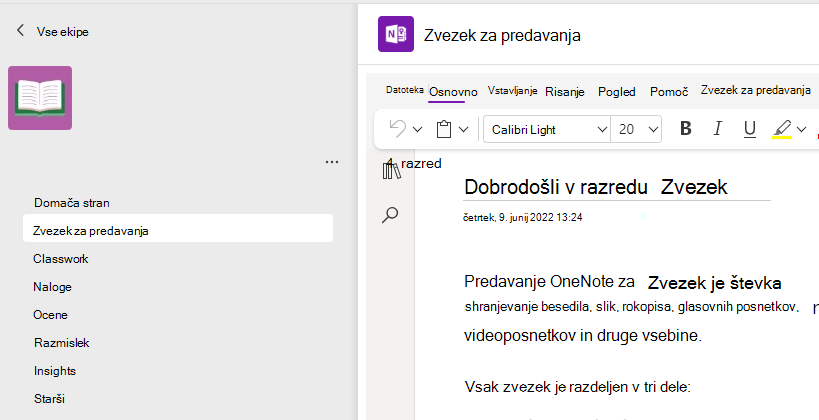Image resolution: width=819 pixels, height=420 pixels.
Task: Open Razmislek in the sidebar
Action: pos(62,343)
